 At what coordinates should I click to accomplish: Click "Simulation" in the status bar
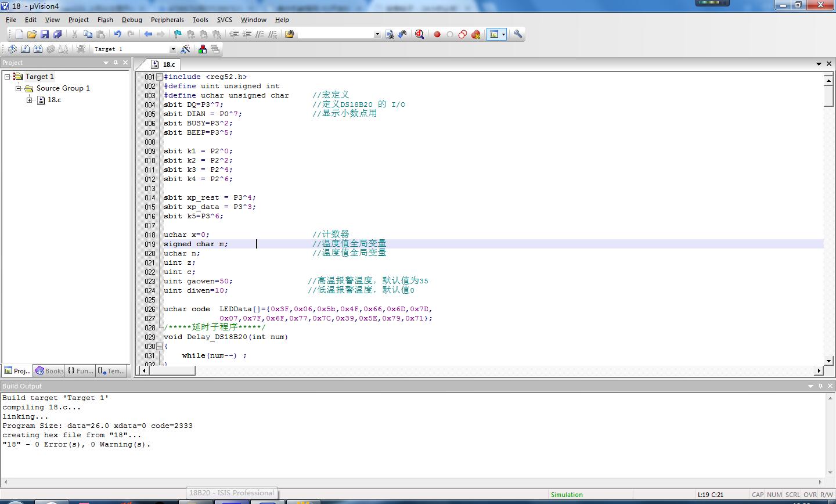(567, 495)
